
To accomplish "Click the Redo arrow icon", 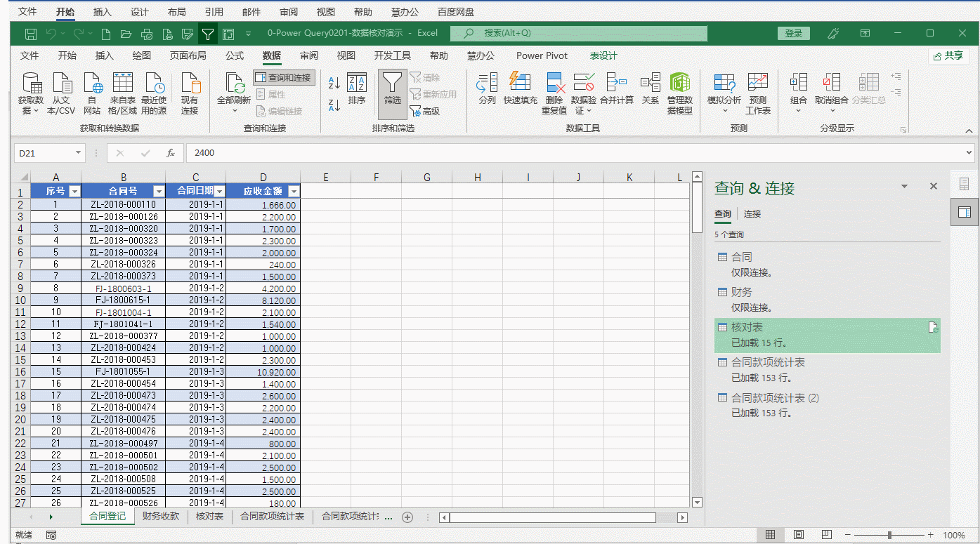I will 79,34.
